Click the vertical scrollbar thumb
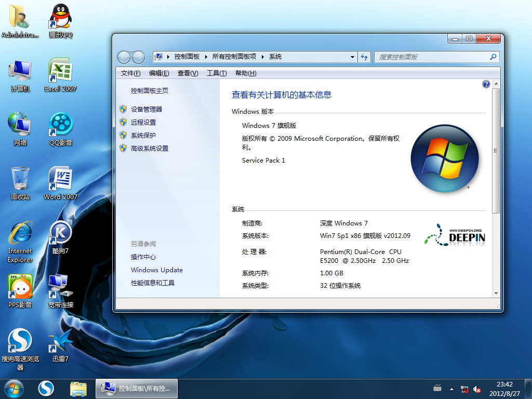The height and width of the screenshot is (399, 532). click(496, 151)
